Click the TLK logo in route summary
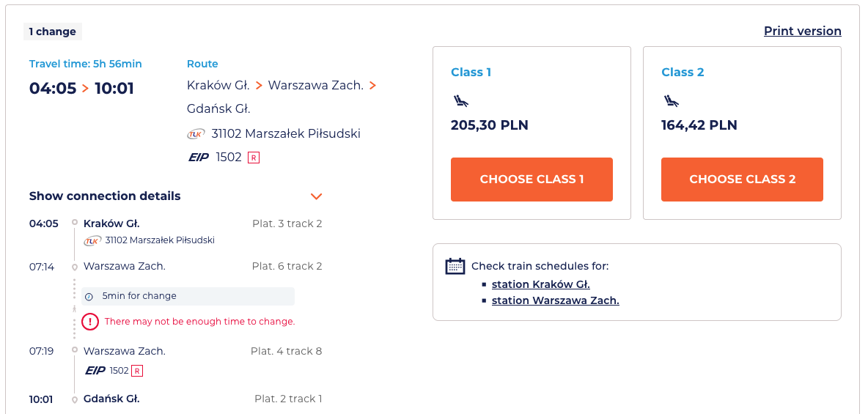Screen dimensions: 868x414 (196, 134)
